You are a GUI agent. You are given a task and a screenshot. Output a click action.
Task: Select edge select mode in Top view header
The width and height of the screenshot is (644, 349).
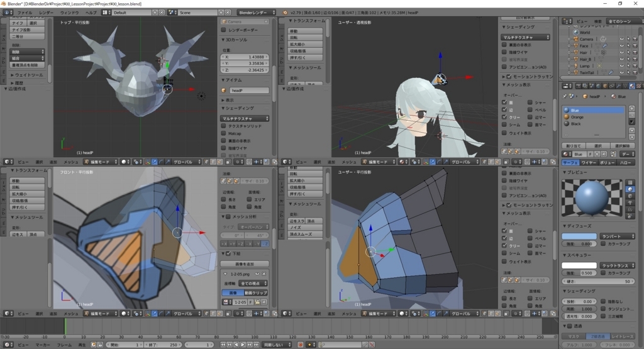pos(213,162)
